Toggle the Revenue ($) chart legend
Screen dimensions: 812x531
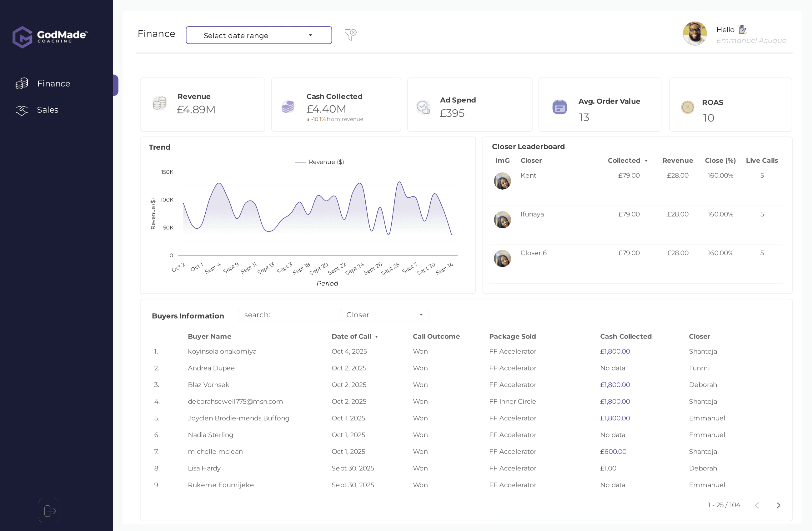[319, 162]
